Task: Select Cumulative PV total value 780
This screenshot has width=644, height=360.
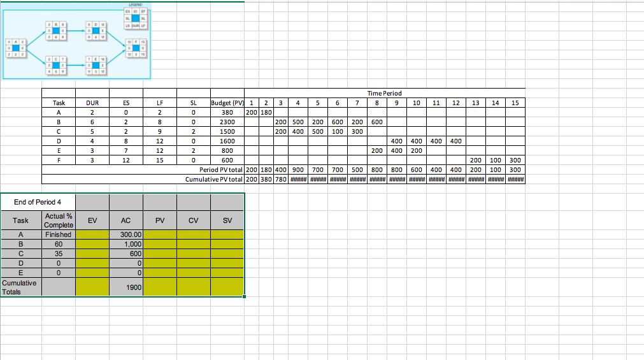Action: click(x=280, y=179)
